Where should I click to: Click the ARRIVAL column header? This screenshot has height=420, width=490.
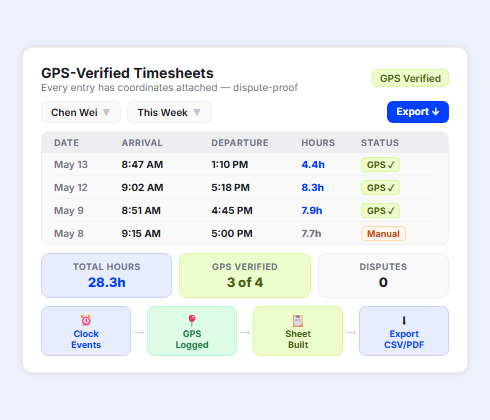coord(142,143)
